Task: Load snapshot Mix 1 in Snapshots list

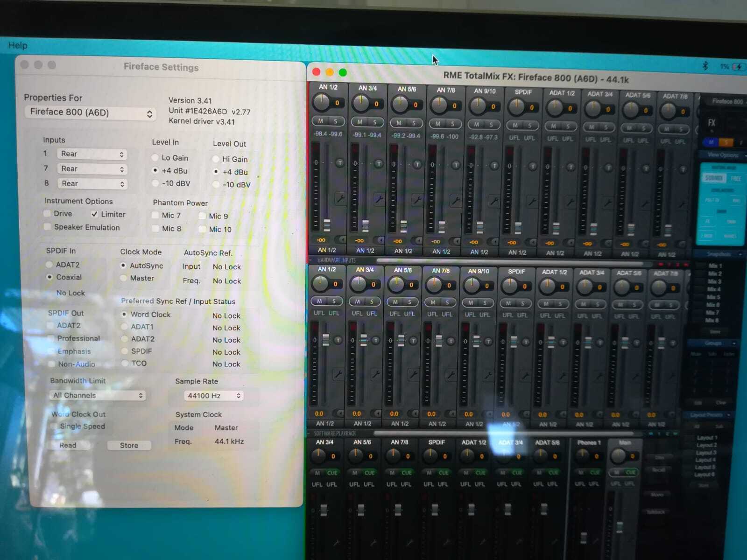Action: (x=715, y=266)
